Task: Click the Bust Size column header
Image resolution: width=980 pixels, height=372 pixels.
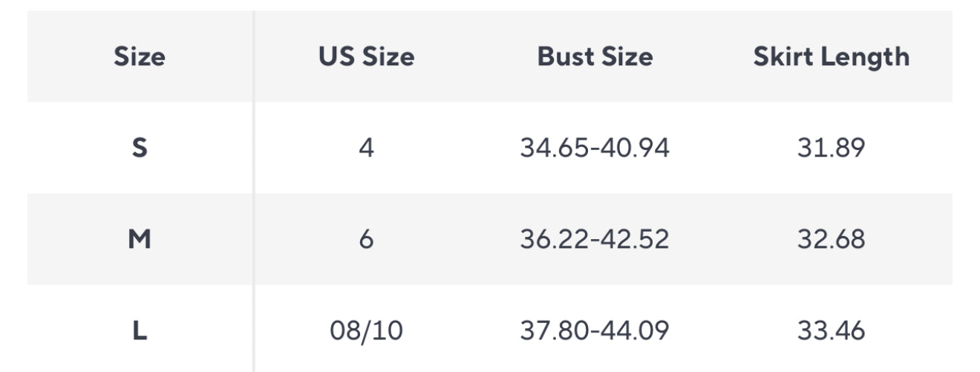Action: coord(595,57)
